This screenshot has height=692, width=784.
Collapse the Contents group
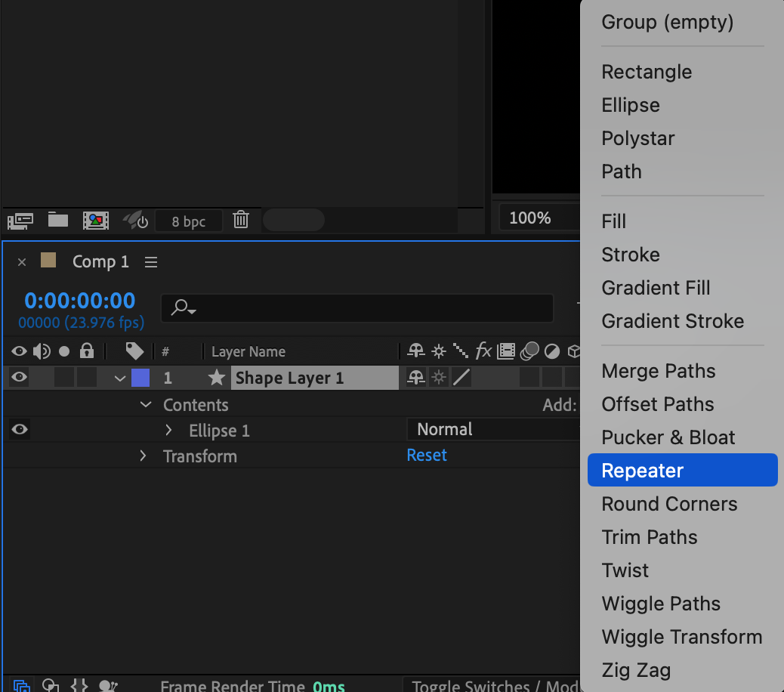(146, 405)
